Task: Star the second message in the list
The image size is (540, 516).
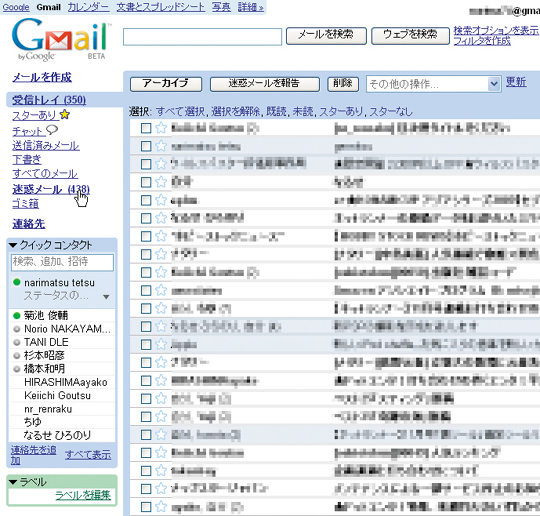Action: click(161, 146)
